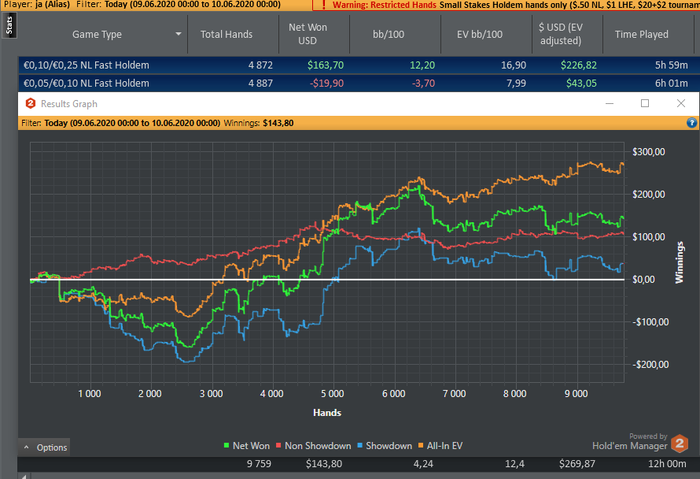
Task: Sort by Game Type column header
Action: (97, 34)
